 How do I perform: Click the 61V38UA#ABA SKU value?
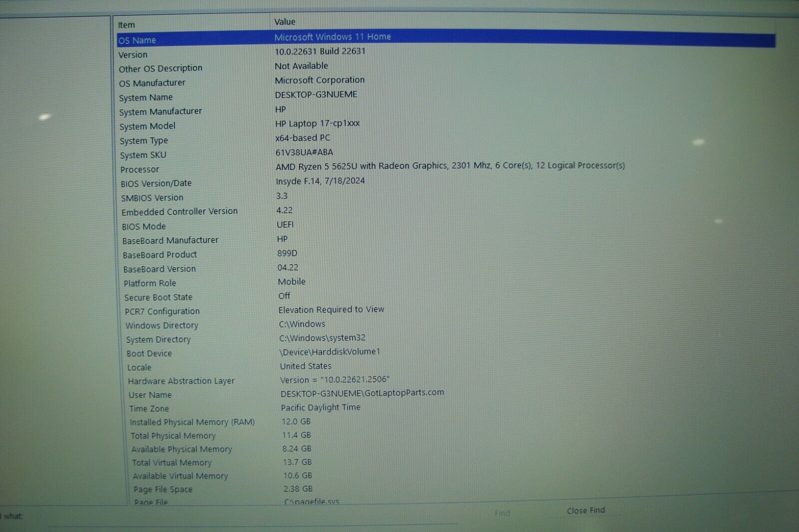[304, 152]
